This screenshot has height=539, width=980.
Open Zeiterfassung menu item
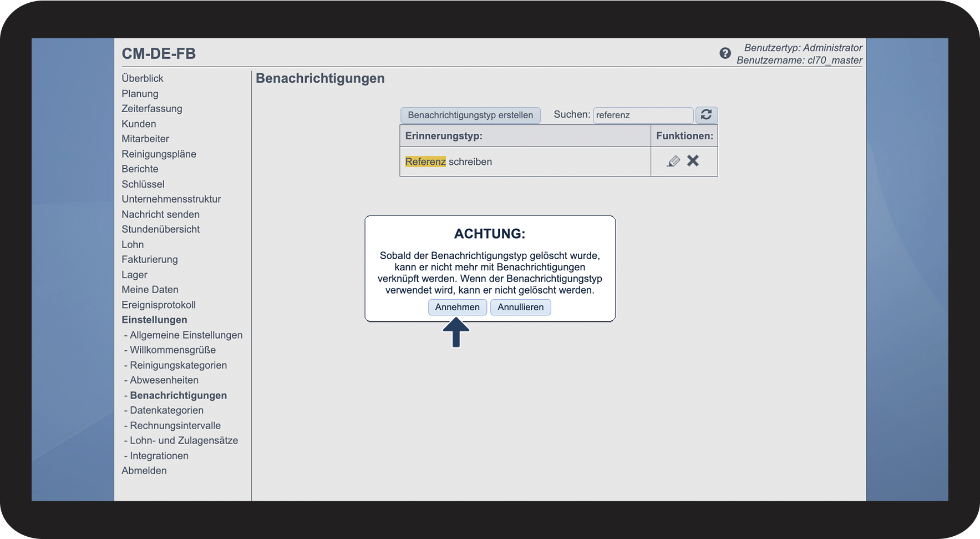[152, 109]
